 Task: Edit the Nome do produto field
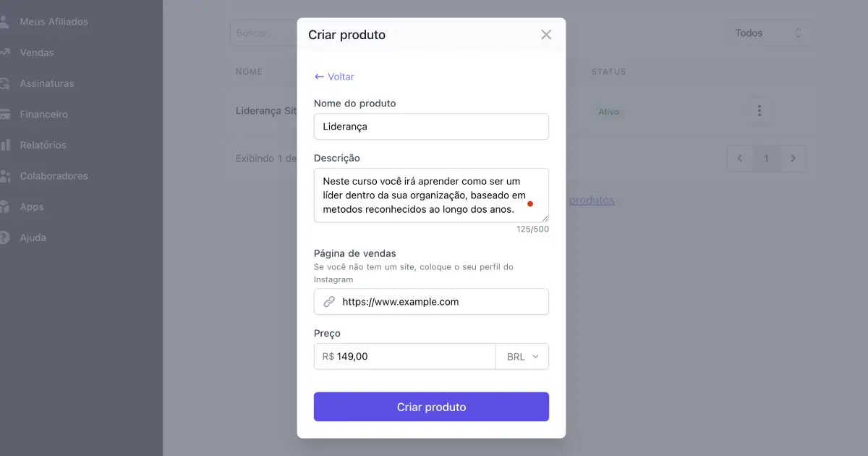tap(431, 126)
